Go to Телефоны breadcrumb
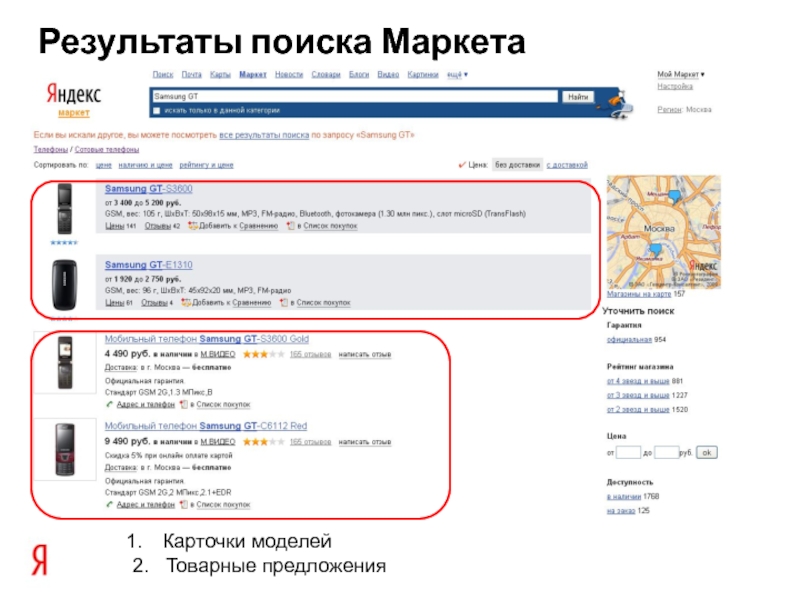Image resolution: width=800 pixels, height=600 pixels. pyautogui.click(x=51, y=149)
